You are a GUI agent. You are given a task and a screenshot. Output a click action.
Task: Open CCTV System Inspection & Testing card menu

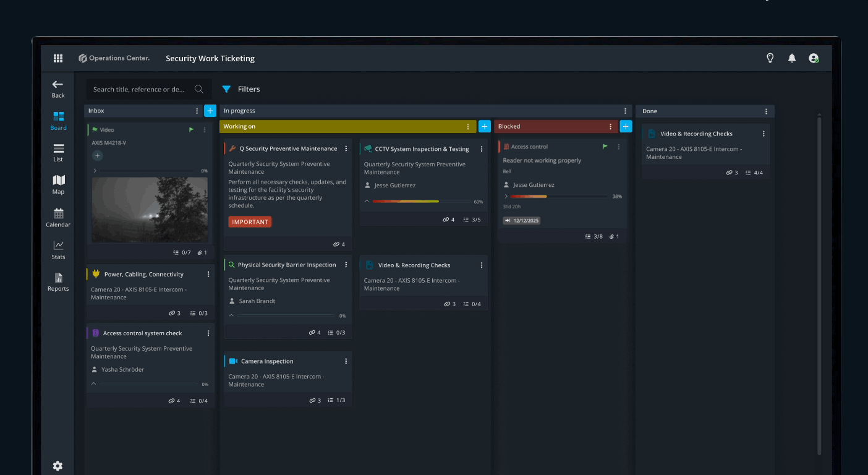tap(482, 149)
